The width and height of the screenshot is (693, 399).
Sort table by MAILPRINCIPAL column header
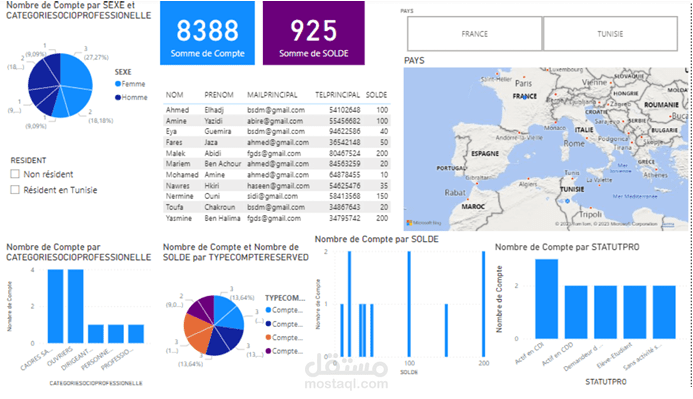click(272, 95)
